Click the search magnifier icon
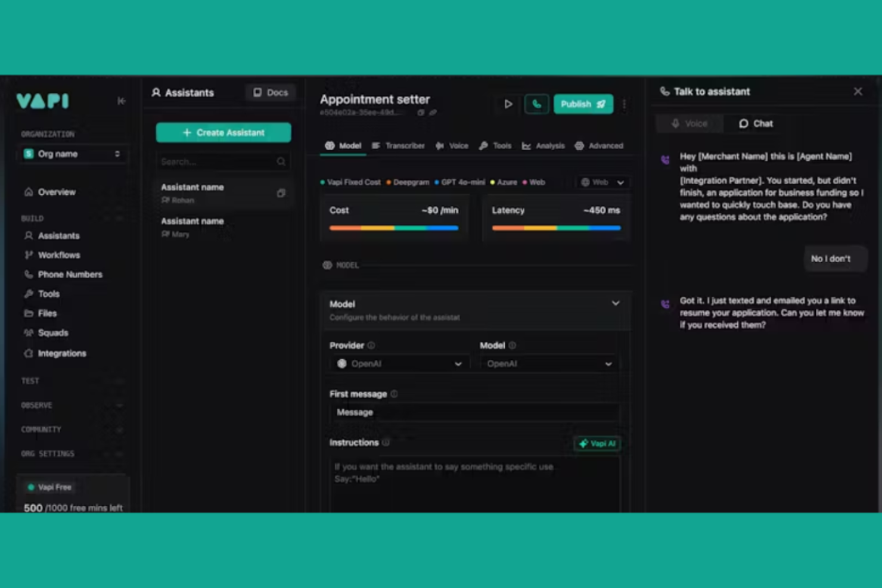Image resolution: width=882 pixels, height=588 pixels. point(281,161)
